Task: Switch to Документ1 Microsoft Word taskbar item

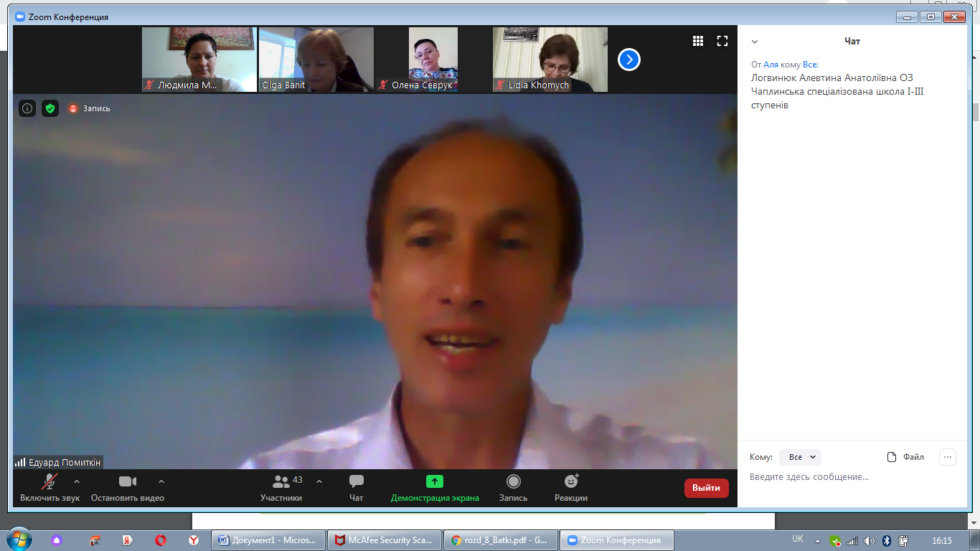Action: 268,540
